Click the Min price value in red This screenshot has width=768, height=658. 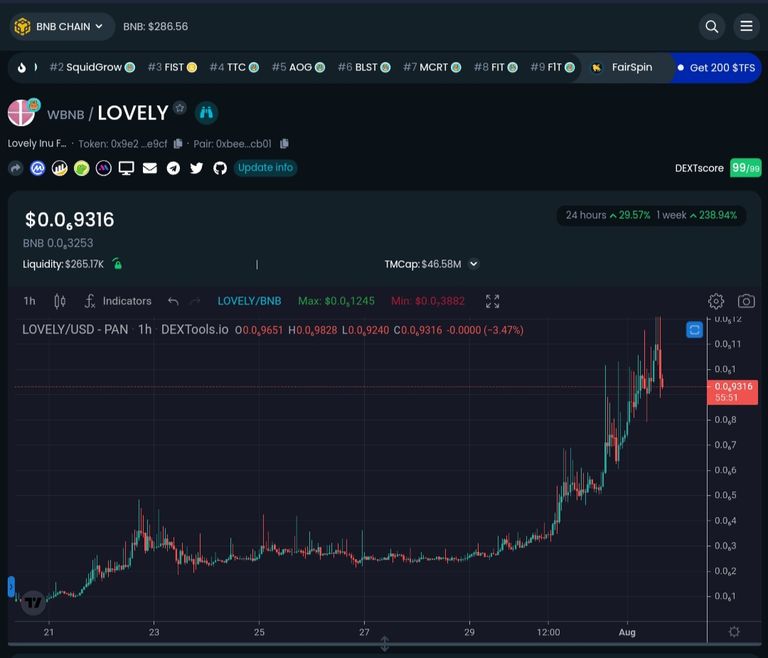(x=427, y=301)
